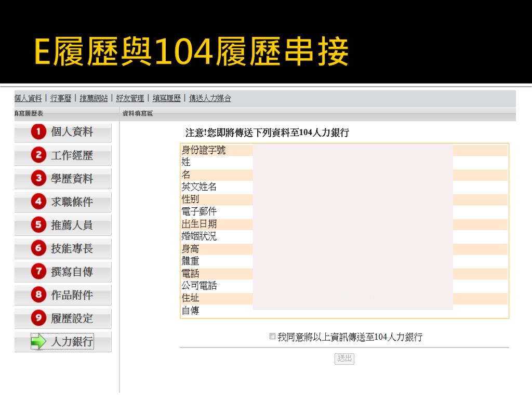Open the 推薦網站 navigation link
This screenshot has width=532, height=399.
(x=94, y=98)
